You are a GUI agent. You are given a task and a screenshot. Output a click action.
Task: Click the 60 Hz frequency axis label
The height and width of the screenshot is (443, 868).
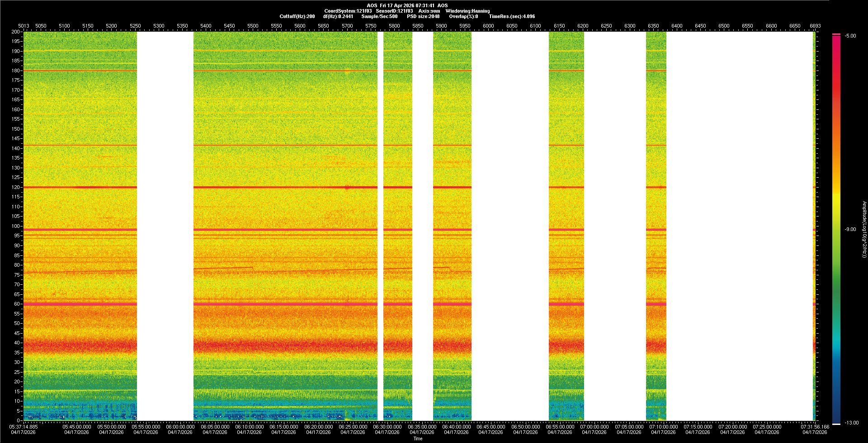[x=16, y=304]
